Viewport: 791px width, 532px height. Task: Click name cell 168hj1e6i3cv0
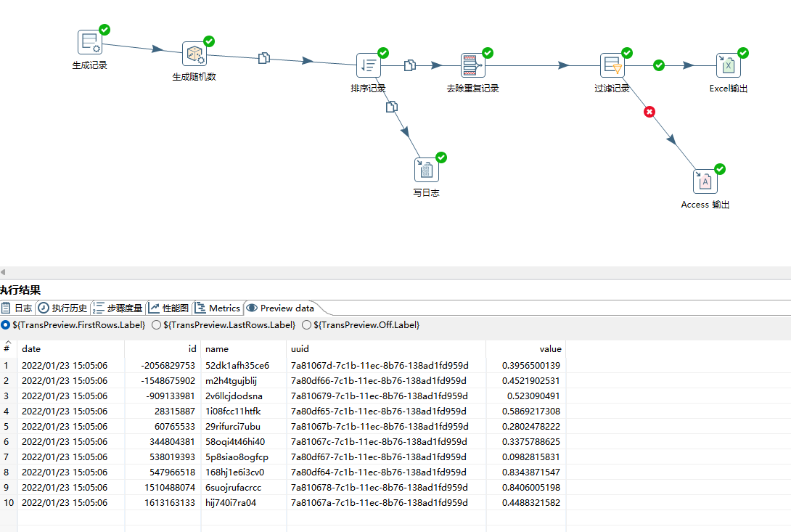(244, 472)
